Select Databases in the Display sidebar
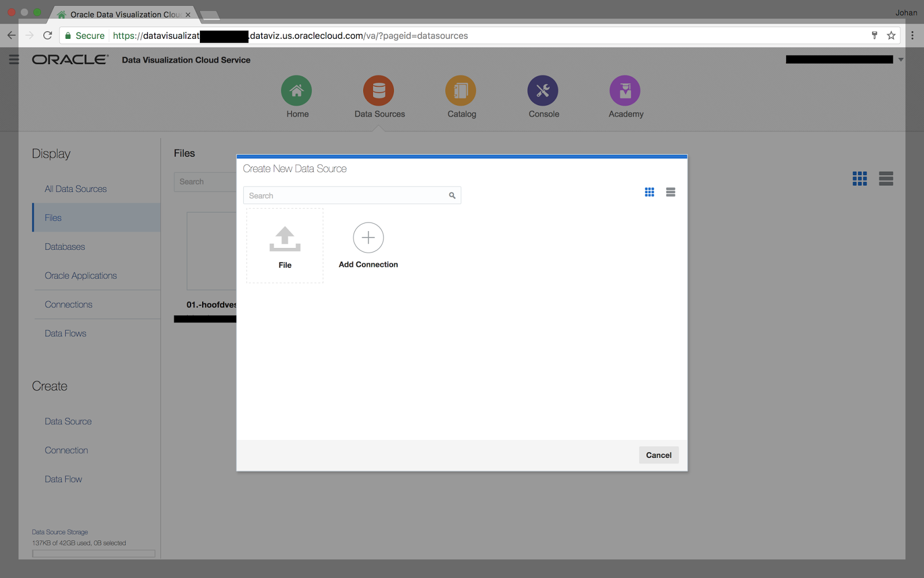This screenshot has height=578, width=924. coord(64,246)
